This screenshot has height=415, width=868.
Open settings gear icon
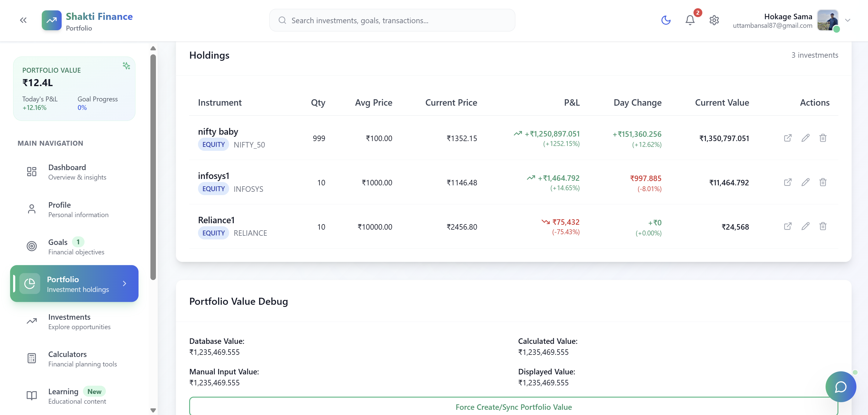[x=714, y=20]
